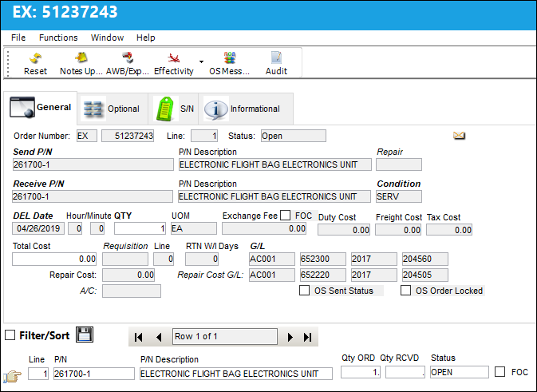Click the Reset toolbar icon
This screenshot has width=537, height=392.
pos(35,58)
